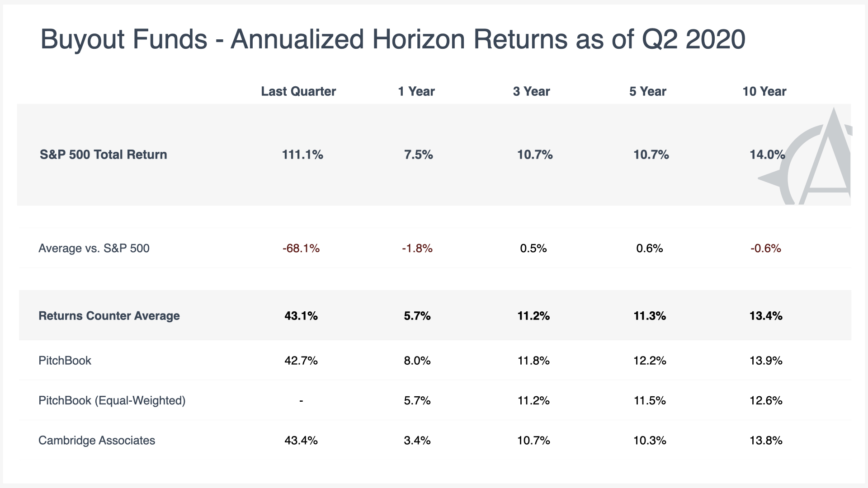Viewport: 868px width, 488px height.
Task: Click the 43.1% Returns Counter Average value
Action: click(x=301, y=315)
